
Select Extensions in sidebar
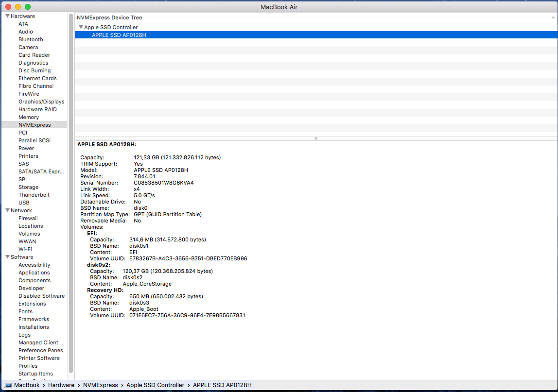tap(32, 304)
